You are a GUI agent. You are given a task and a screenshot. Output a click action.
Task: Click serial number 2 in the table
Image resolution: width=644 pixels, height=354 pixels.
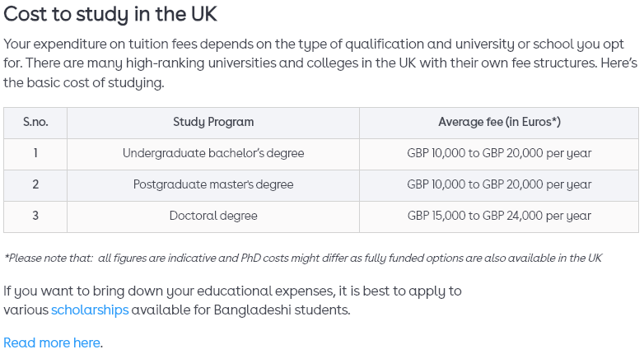point(35,184)
